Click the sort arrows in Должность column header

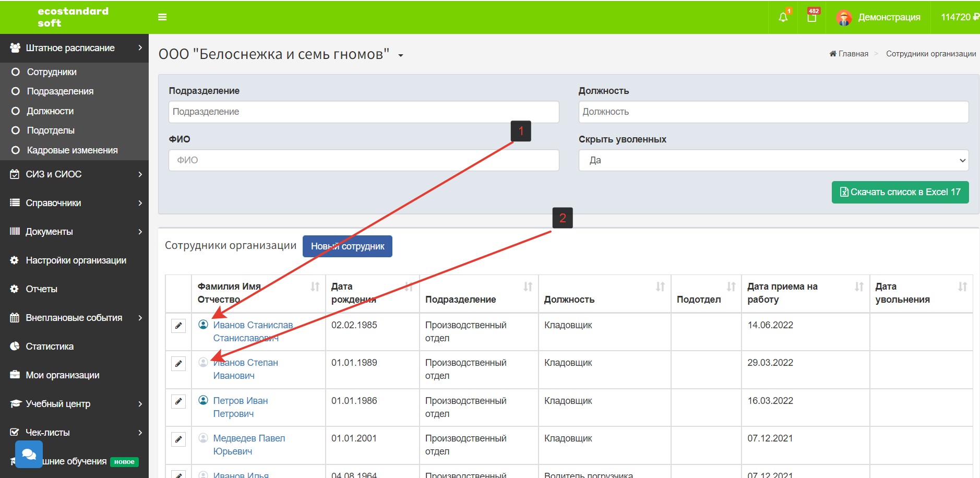coord(661,286)
